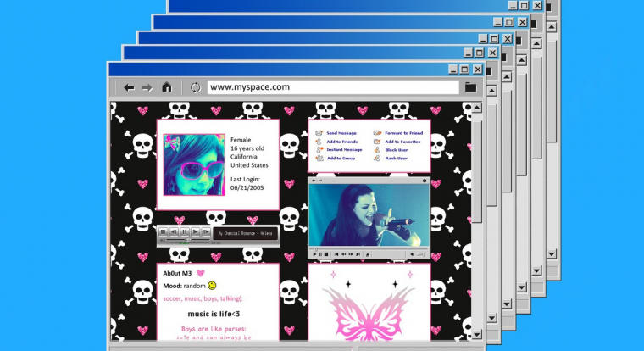The image size is (644, 351).
Task: Click the icon beside Forward to Friend
Action: (377, 133)
